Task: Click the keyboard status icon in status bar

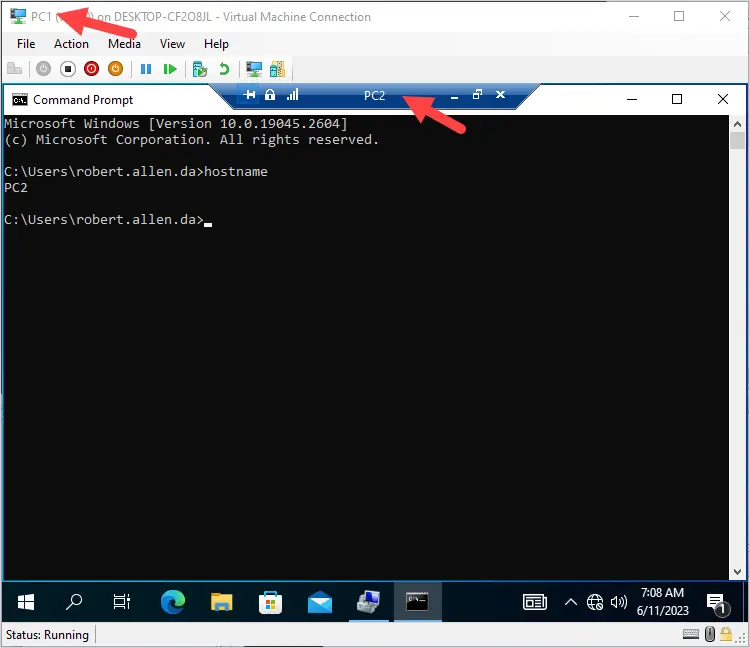Action: [x=691, y=634]
